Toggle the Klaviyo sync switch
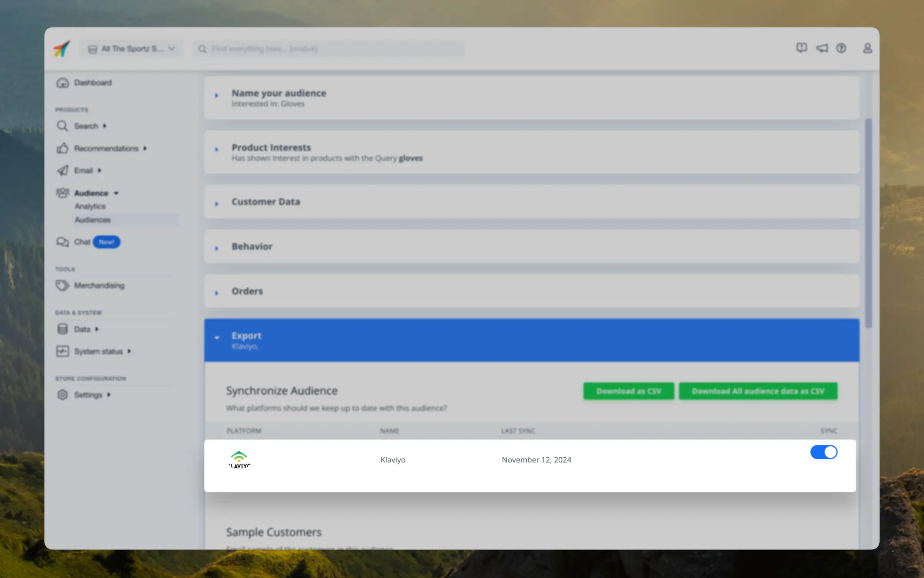Viewport: 924px width, 578px height. click(x=824, y=452)
